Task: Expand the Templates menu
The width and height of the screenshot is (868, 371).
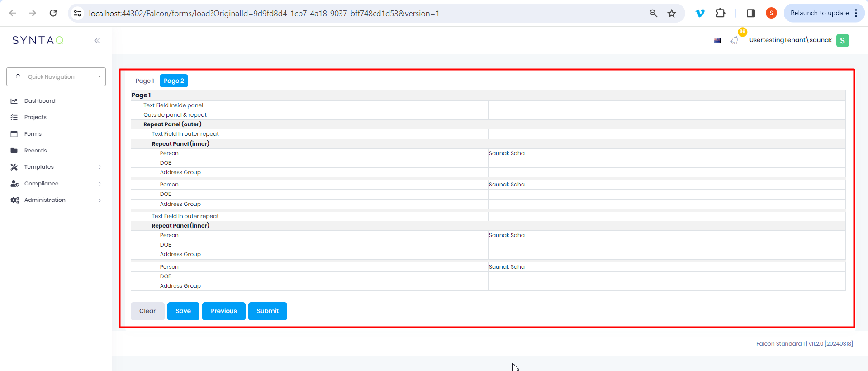Action: pyautogui.click(x=39, y=167)
